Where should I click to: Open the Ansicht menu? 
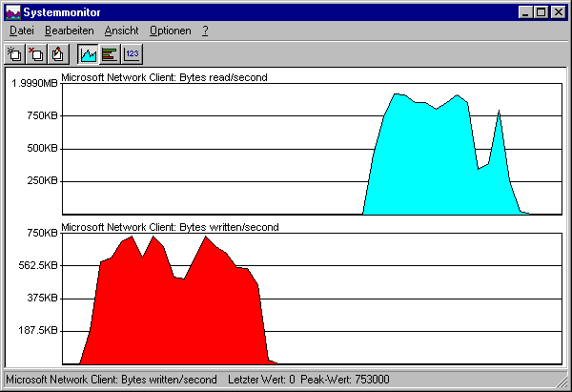pyautogui.click(x=121, y=31)
